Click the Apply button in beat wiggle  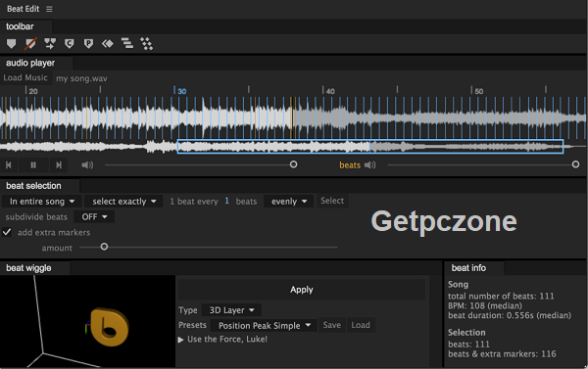[302, 290]
